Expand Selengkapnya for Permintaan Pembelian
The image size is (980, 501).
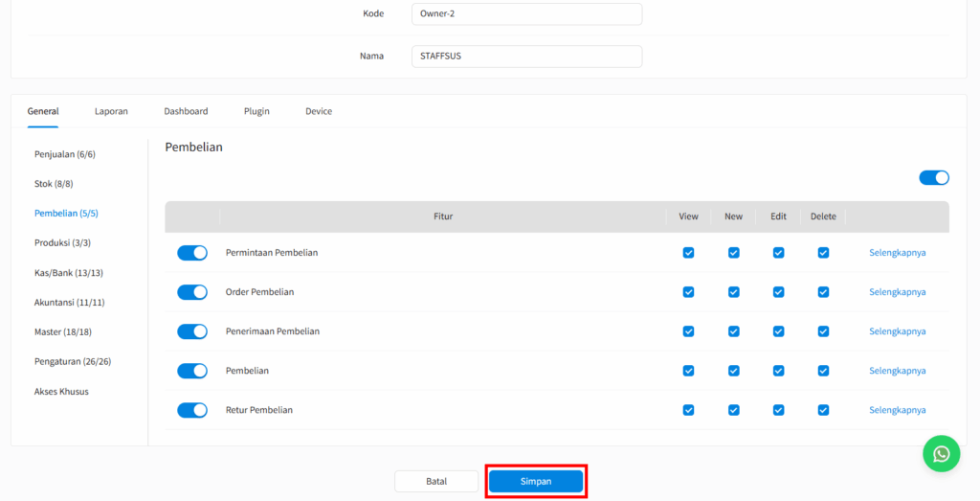[897, 253]
